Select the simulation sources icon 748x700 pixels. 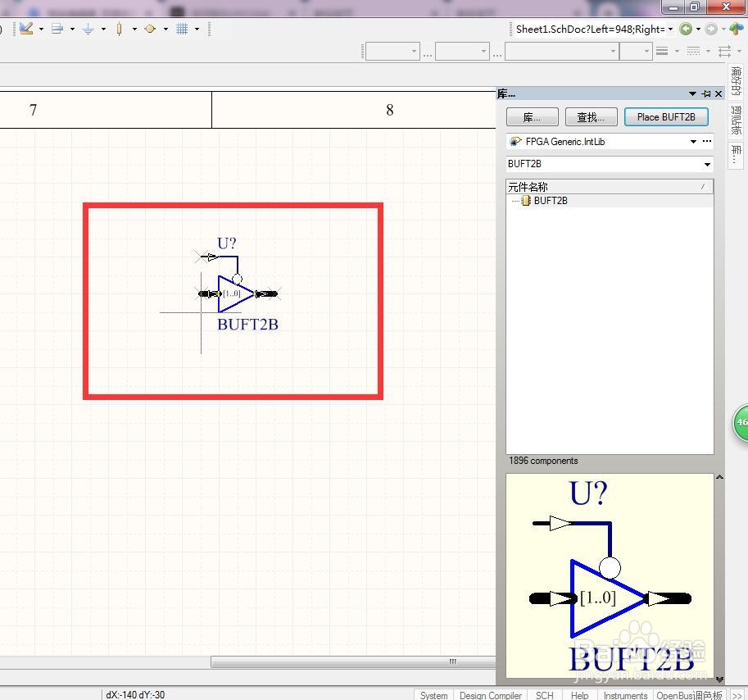[x=150, y=30]
